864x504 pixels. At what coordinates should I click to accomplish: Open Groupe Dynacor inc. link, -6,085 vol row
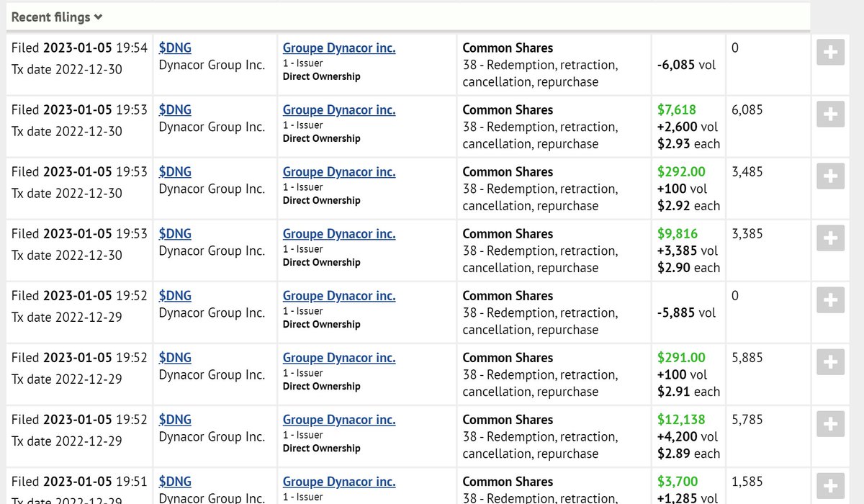click(339, 48)
